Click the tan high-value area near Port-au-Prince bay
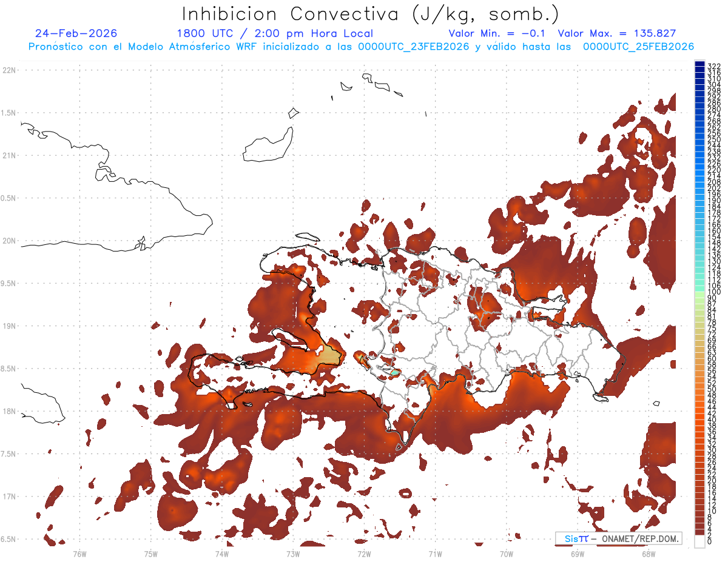Viewport: 728px width, 562px height. tap(329, 355)
